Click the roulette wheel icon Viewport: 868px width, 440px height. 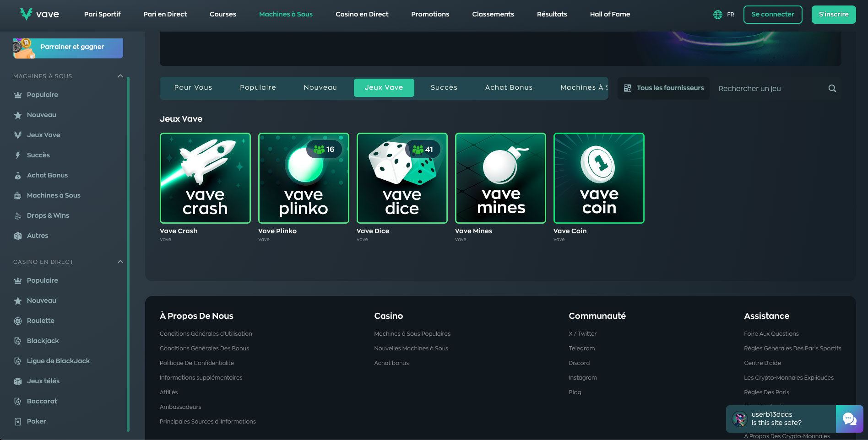pyautogui.click(x=18, y=321)
